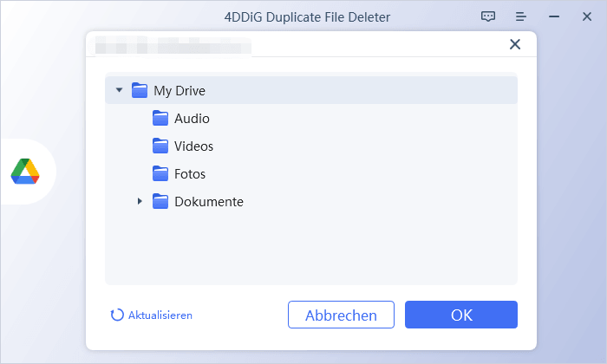Screen dimensions: 607x364
Task: Click the Audio folder icon
Action: pos(160,119)
